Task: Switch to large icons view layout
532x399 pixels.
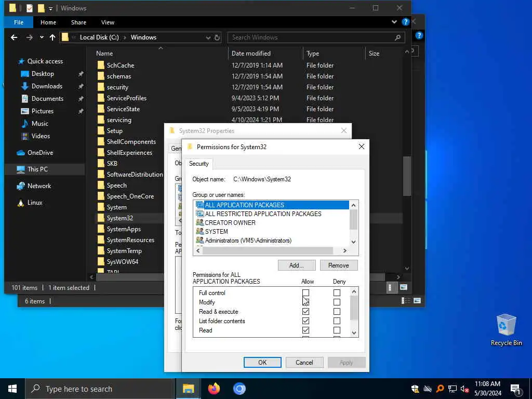Action: 403,287
